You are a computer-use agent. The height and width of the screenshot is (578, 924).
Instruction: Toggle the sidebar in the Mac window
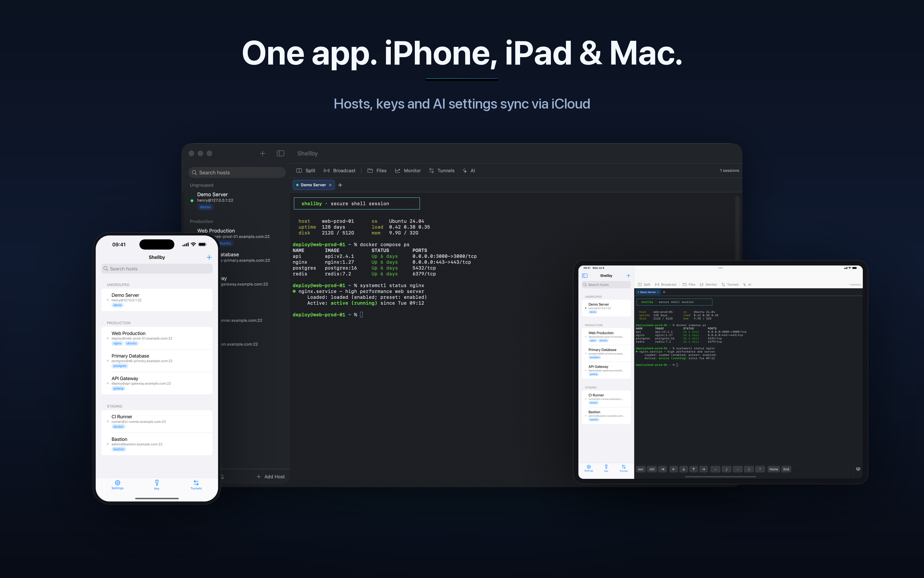coord(280,153)
